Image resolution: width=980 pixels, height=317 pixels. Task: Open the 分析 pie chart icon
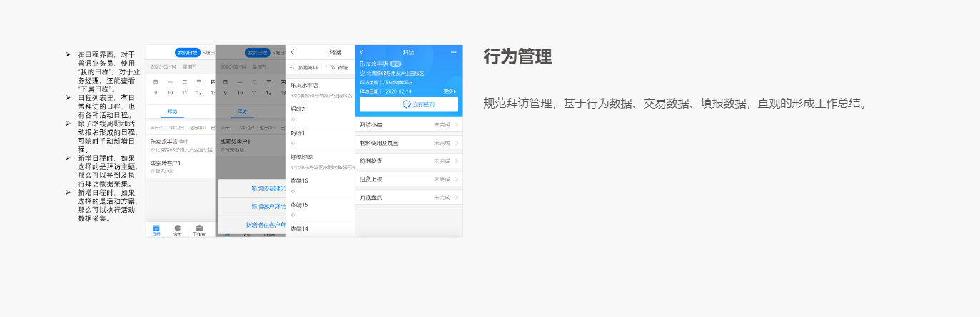point(177,228)
